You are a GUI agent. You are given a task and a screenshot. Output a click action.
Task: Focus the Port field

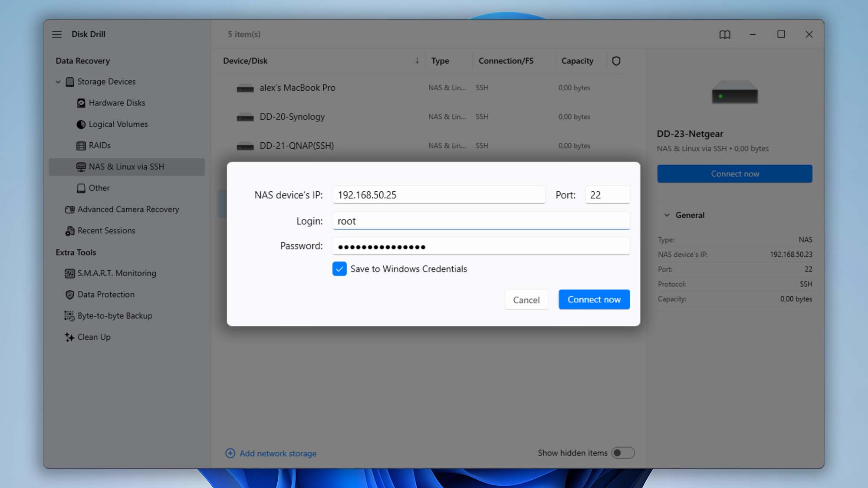point(607,195)
